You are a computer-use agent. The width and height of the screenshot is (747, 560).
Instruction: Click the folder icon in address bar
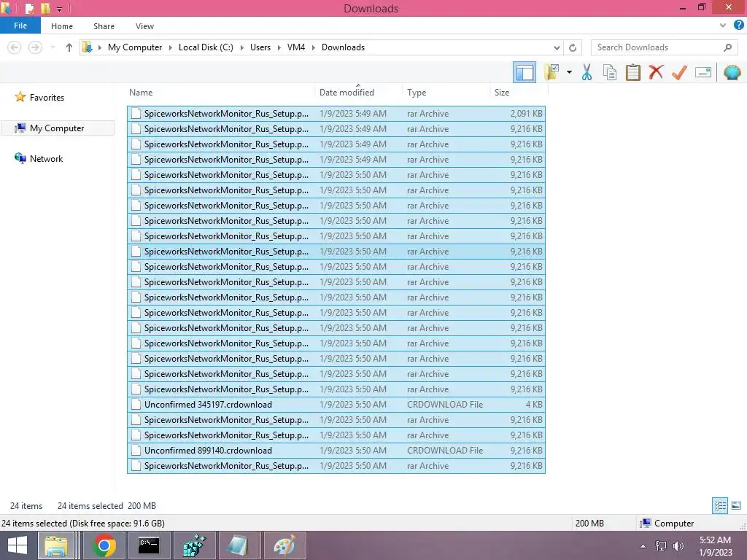[87, 47]
